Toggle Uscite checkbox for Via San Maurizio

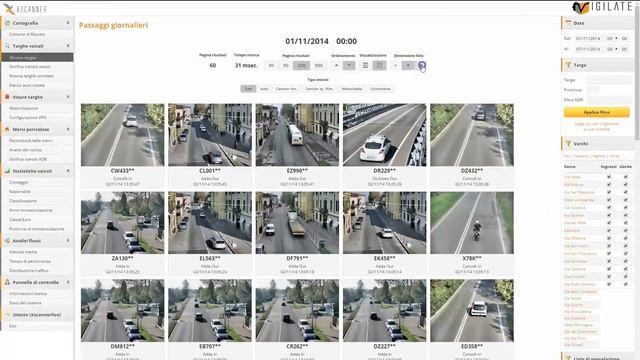point(626,192)
